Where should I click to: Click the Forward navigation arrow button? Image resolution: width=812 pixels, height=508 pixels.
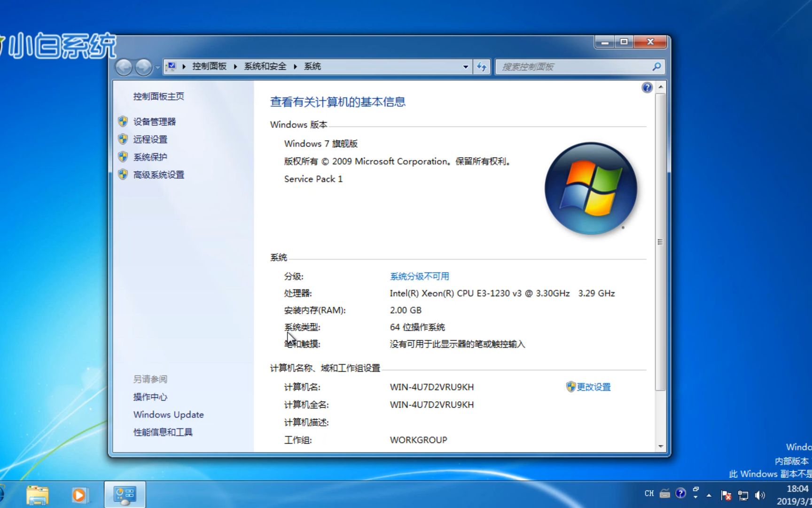pos(144,67)
